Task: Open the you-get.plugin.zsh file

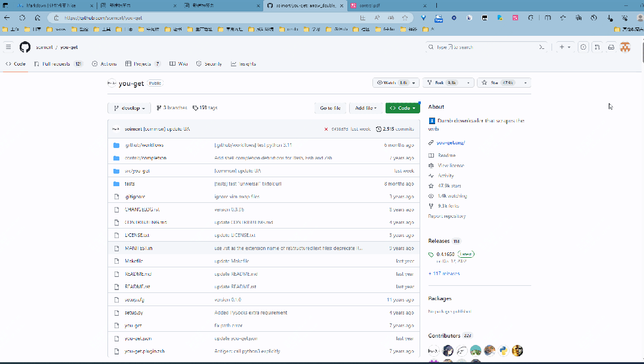Action: coord(144,351)
